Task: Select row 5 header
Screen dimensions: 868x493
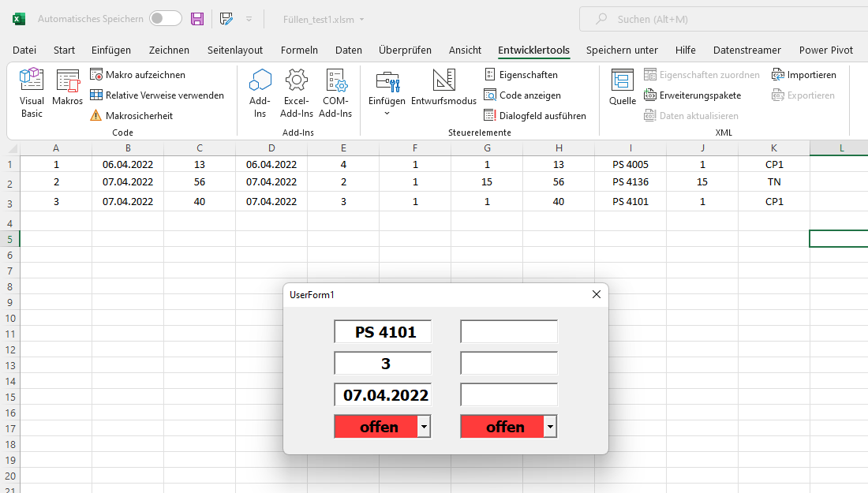Action: (10, 239)
